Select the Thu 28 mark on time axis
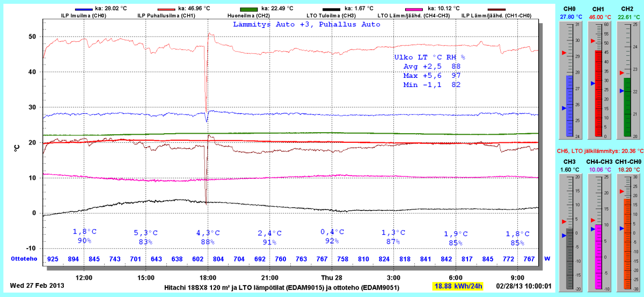644x297 pixels. pyautogui.click(x=332, y=278)
